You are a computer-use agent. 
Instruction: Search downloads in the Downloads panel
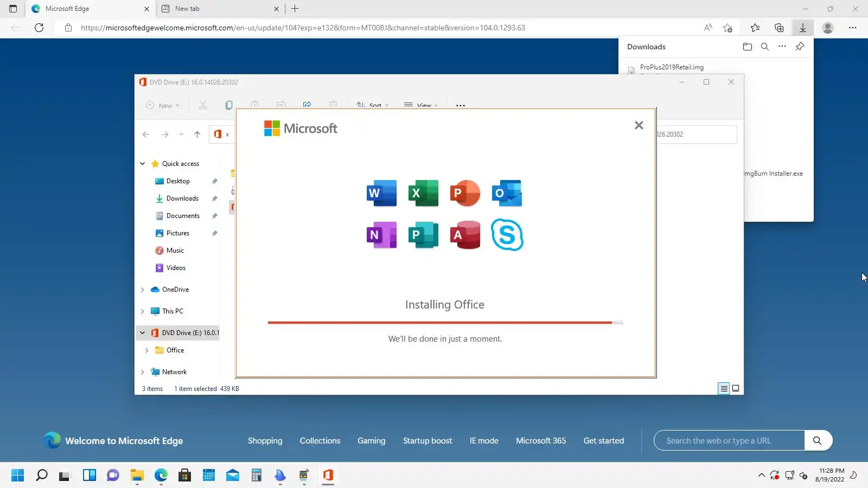(765, 47)
